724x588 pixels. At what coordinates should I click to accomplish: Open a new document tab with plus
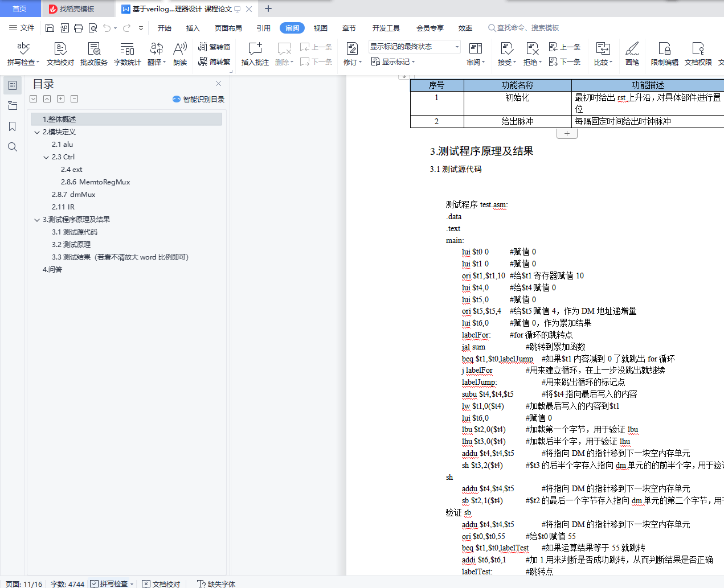268,9
